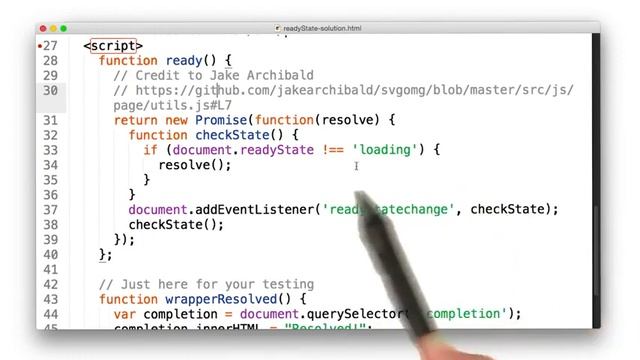Click the '!==' operator on line 33
640x360 pixels.
333,150
